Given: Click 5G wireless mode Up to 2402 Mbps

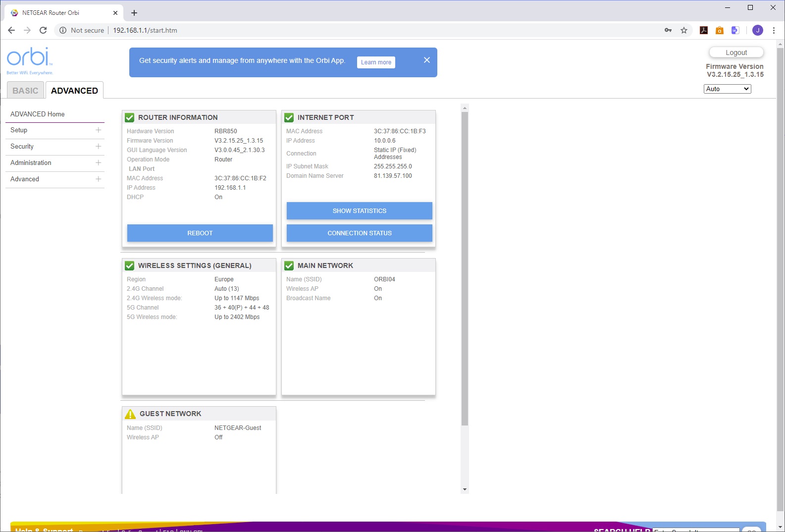Looking at the screenshot, I should click(237, 317).
